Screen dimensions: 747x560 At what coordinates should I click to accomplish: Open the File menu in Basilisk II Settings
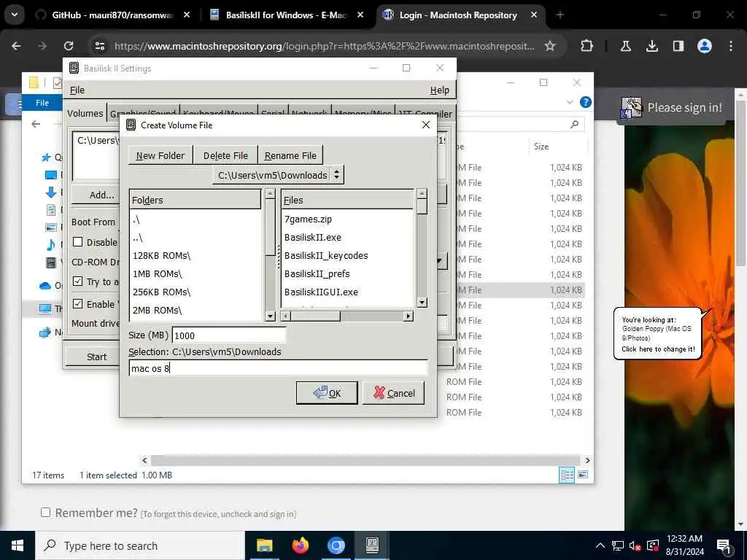[x=77, y=90]
